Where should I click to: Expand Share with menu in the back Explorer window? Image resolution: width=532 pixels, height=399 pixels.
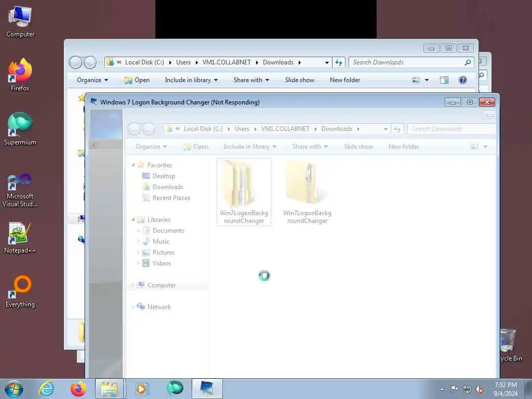coord(251,80)
